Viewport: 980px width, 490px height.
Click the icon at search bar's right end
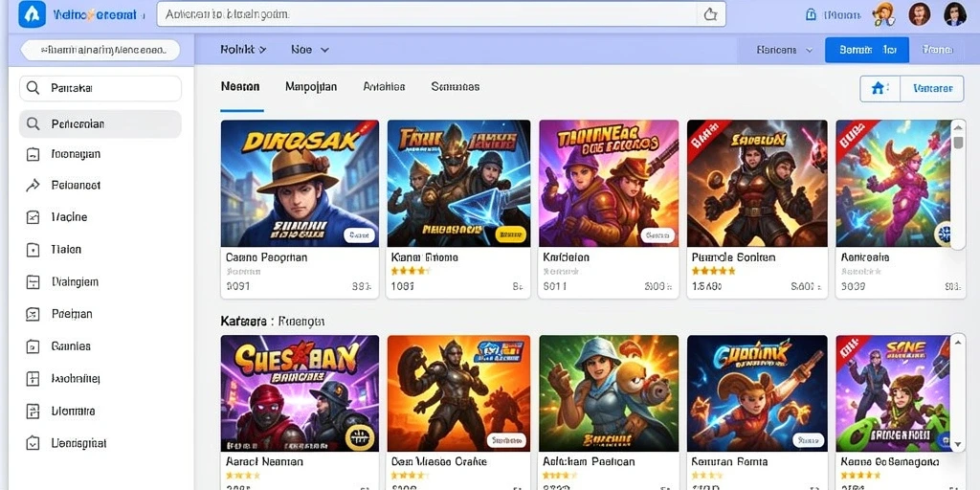tap(710, 14)
